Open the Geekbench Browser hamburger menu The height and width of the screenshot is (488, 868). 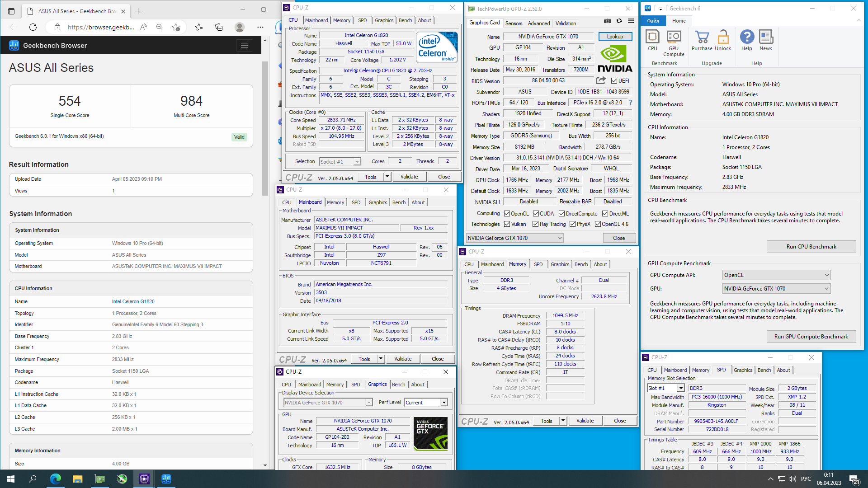click(245, 45)
